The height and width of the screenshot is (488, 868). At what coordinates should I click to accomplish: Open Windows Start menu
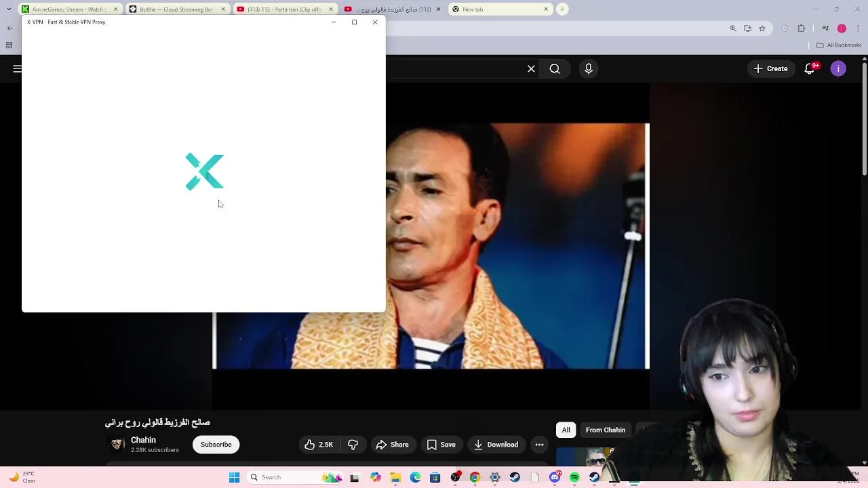point(234,477)
